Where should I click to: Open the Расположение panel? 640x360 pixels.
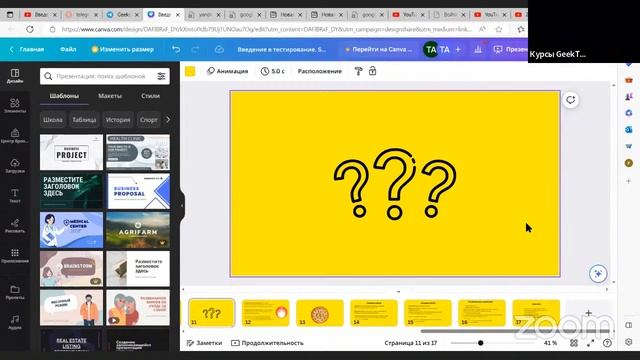pos(320,71)
